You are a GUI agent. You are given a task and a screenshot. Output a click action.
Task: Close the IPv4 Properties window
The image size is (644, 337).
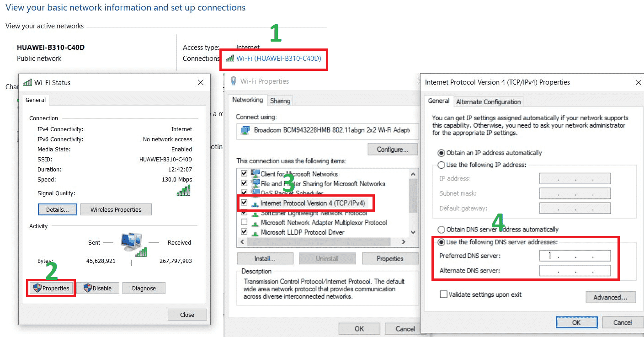click(639, 82)
